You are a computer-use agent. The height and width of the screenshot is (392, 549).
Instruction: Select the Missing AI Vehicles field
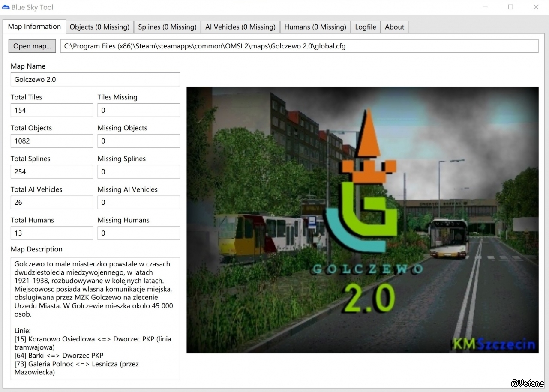tap(138, 203)
